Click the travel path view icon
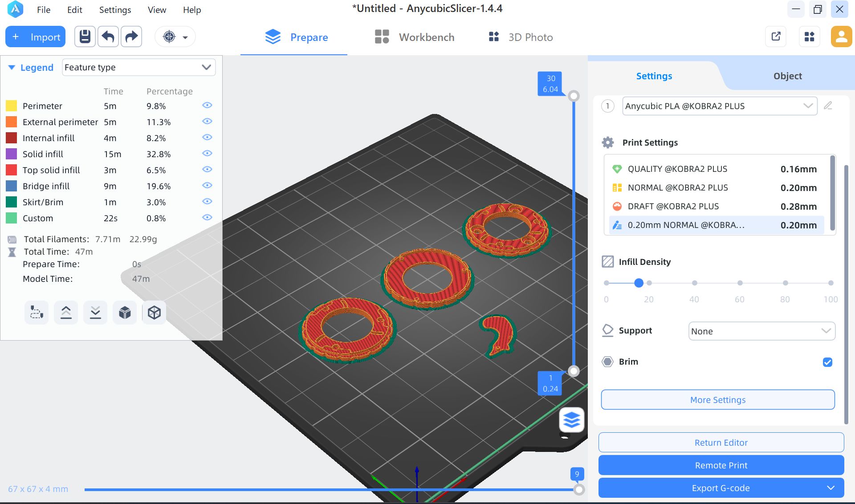This screenshot has height=504, width=855. [37, 313]
